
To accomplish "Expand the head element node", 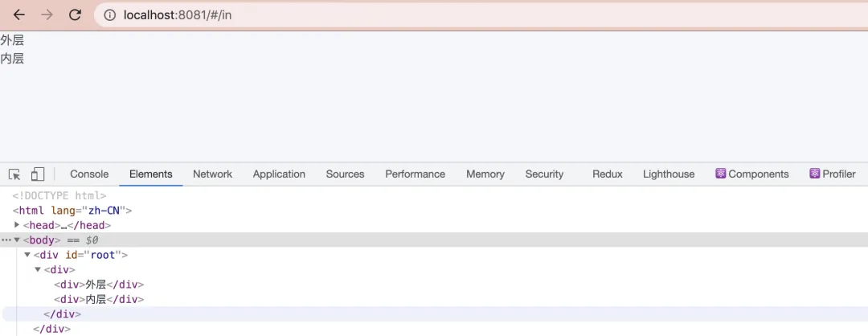I will point(18,225).
